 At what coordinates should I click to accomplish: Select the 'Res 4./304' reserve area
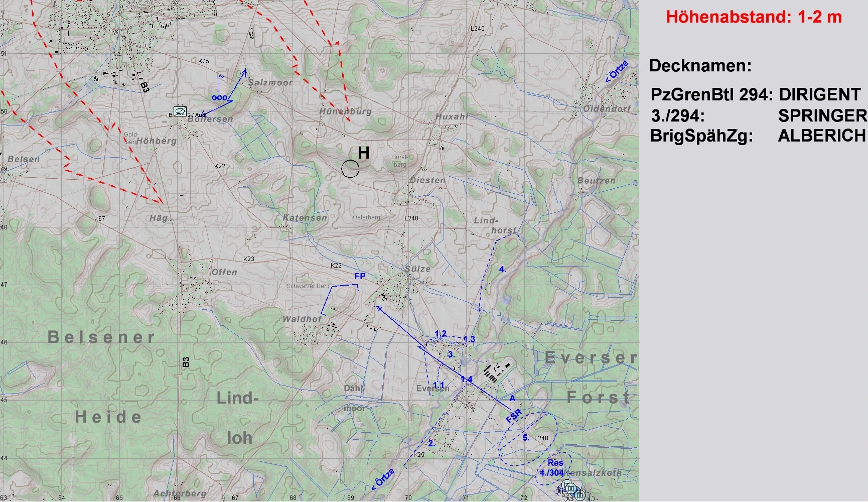point(553,468)
